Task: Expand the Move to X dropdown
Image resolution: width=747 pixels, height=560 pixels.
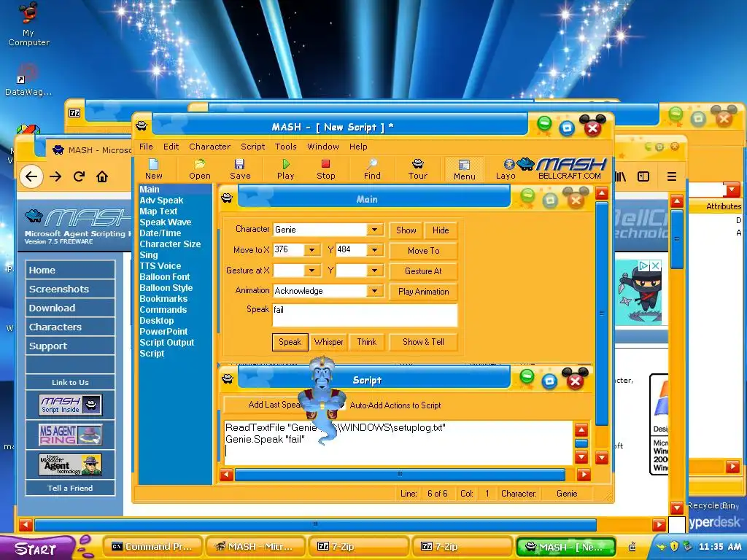Action: (311, 250)
